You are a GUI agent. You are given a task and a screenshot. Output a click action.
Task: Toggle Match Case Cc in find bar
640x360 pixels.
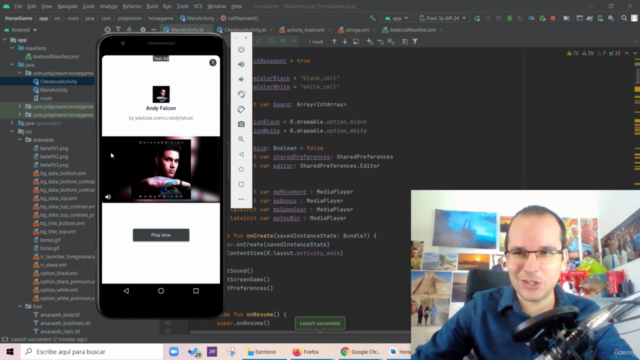pyautogui.click(x=272, y=42)
